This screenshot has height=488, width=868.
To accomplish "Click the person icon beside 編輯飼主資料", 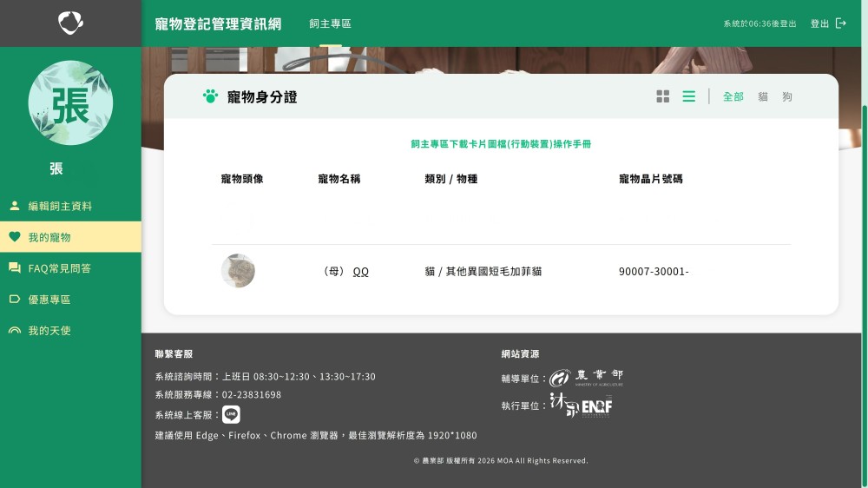I will click(x=15, y=206).
